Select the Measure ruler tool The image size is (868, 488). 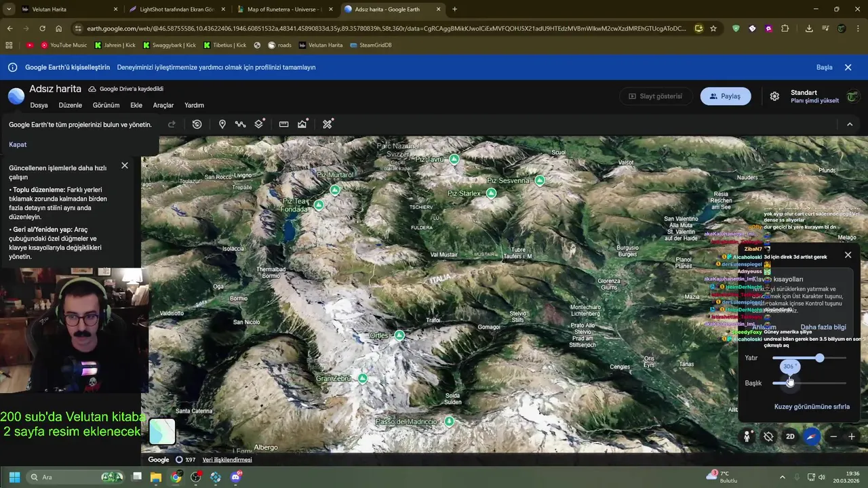pos(283,124)
